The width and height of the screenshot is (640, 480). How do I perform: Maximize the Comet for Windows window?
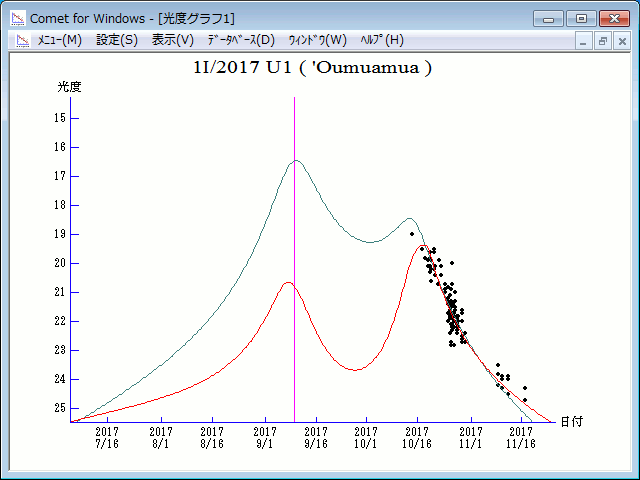(579, 18)
